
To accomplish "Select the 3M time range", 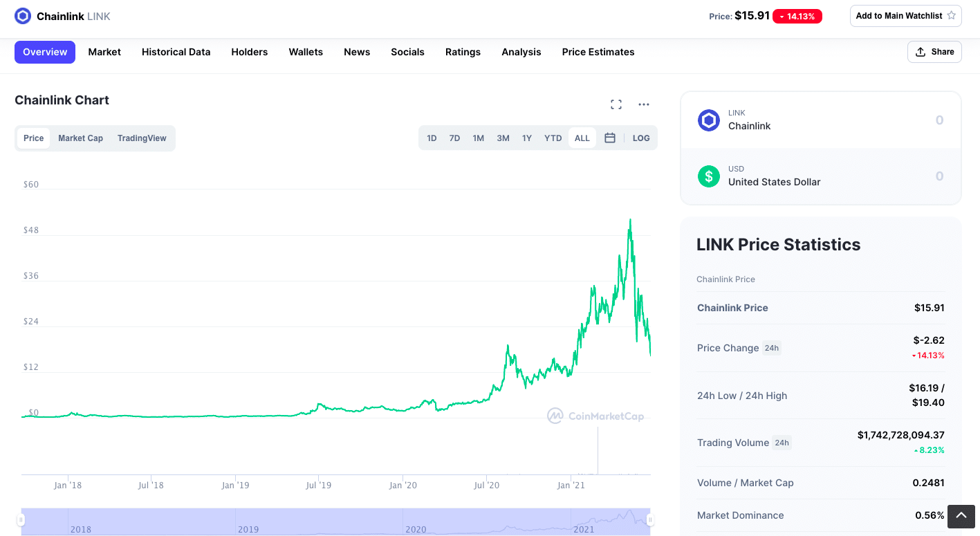I will (x=503, y=138).
